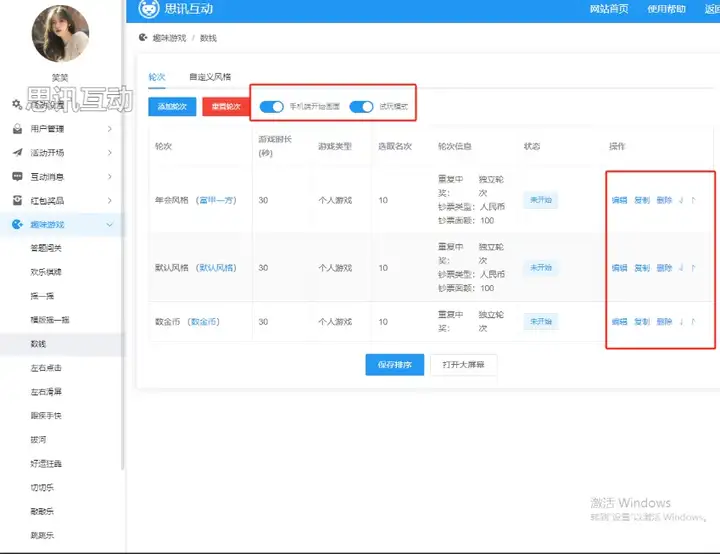Click 编辑 in 年会风格 row
Image resolution: width=720 pixels, height=554 pixels.
tap(619, 200)
